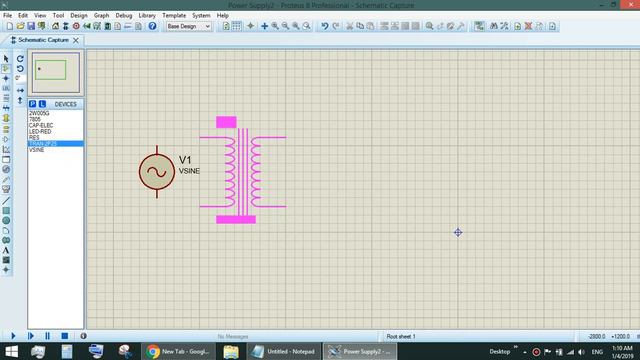Open the Tool menu

point(58,16)
